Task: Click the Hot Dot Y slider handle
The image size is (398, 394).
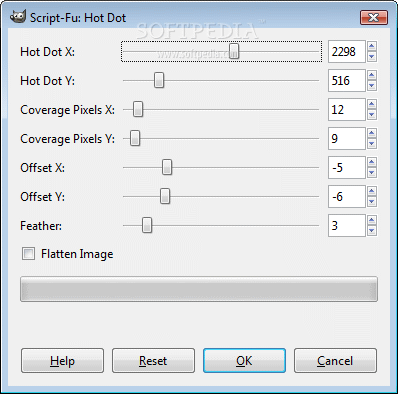Action: pyautogui.click(x=159, y=80)
